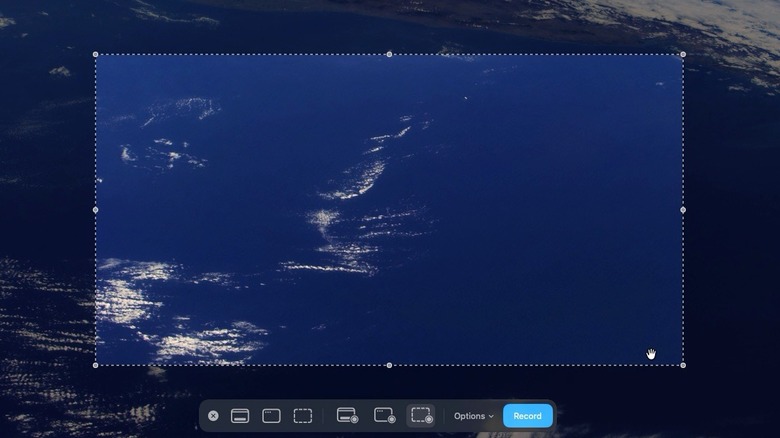The width and height of the screenshot is (780, 438).
Task: Select Record Entire Screen icon
Action: tap(347, 415)
